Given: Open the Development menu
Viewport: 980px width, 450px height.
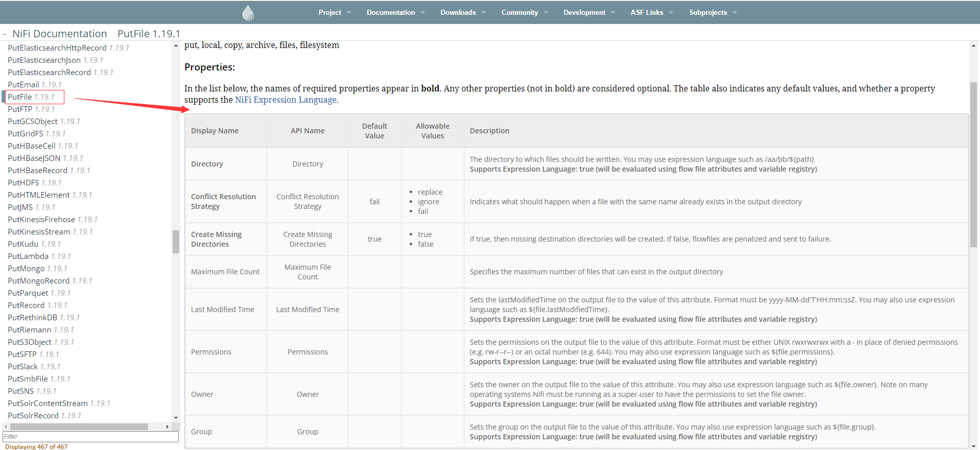Looking at the screenshot, I should pyautogui.click(x=589, y=13).
